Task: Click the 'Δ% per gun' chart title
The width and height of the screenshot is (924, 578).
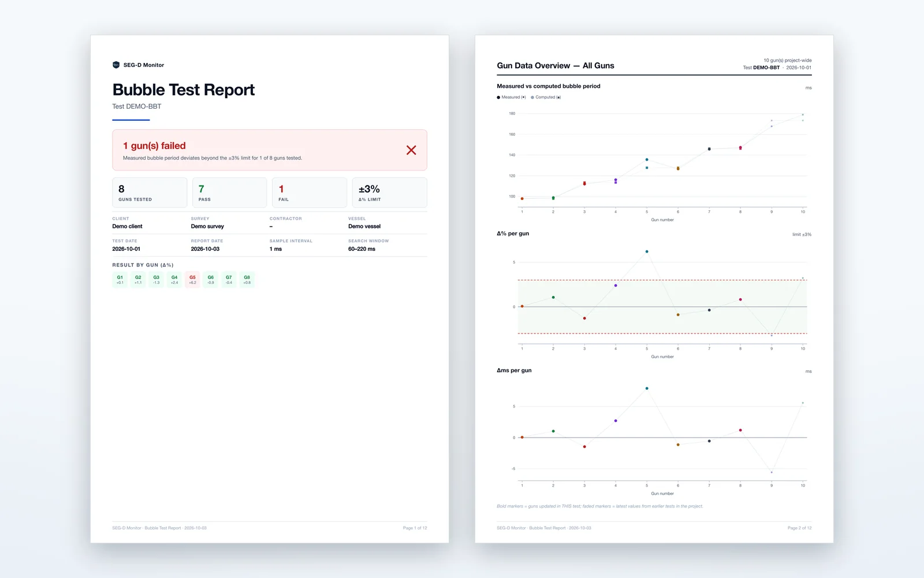Action: pyautogui.click(x=513, y=234)
